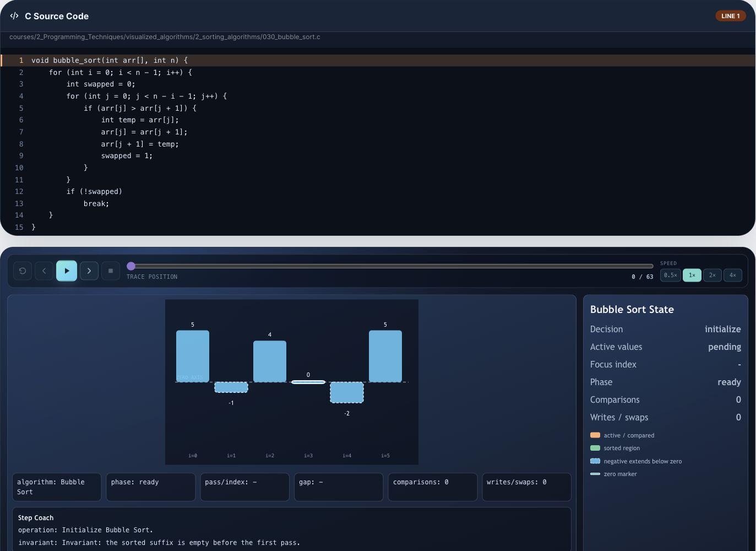756x551 pixels.
Task: Click the Active values pending value
Action: coord(725,347)
